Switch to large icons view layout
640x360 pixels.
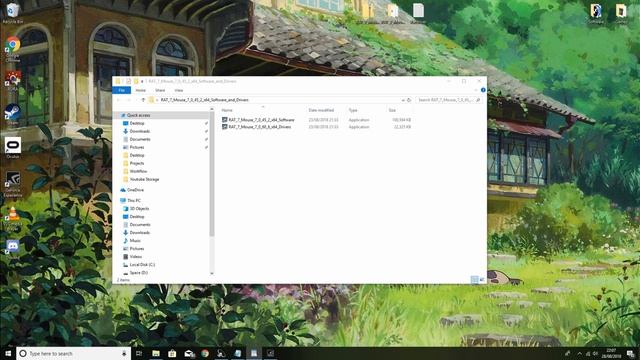tap(482, 280)
